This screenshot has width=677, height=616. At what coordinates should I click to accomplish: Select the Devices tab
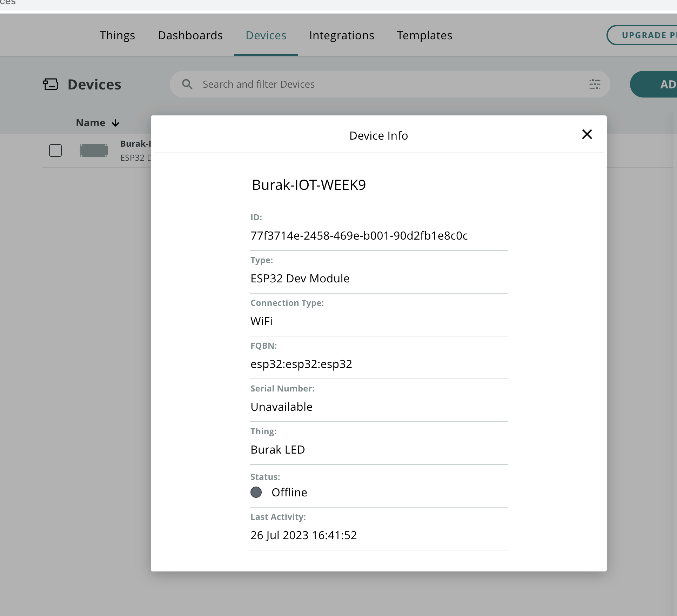[266, 35]
